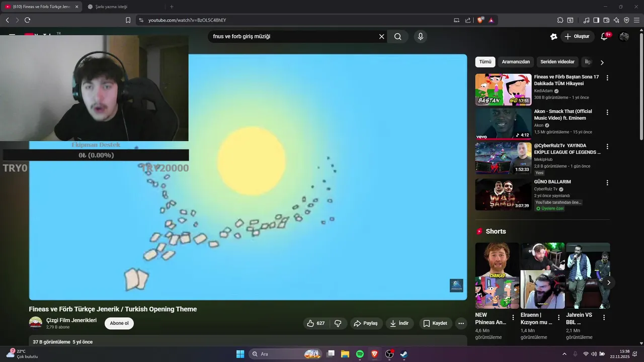Open the Brave Rewards triangle icon

pyautogui.click(x=491, y=20)
